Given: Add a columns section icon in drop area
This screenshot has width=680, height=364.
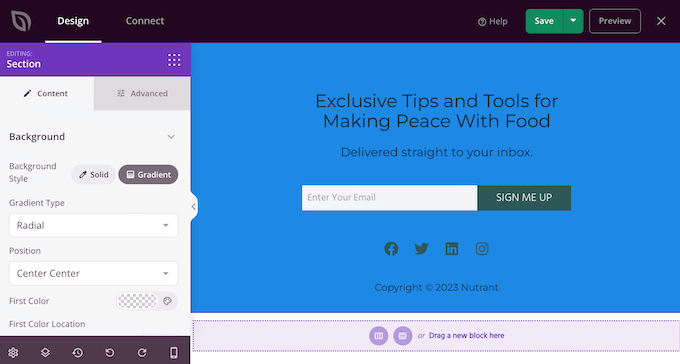Looking at the screenshot, I should (379, 335).
